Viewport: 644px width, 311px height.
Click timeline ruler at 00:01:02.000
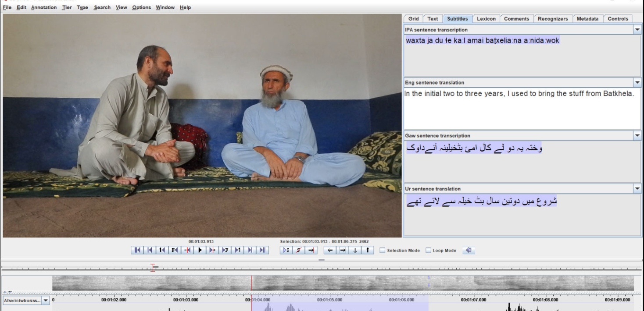coord(114,300)
